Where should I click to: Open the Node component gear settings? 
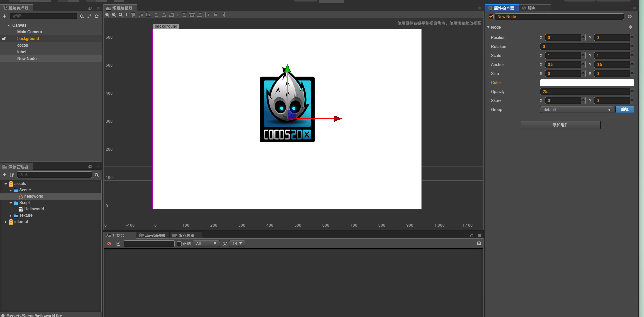(630, 27)
